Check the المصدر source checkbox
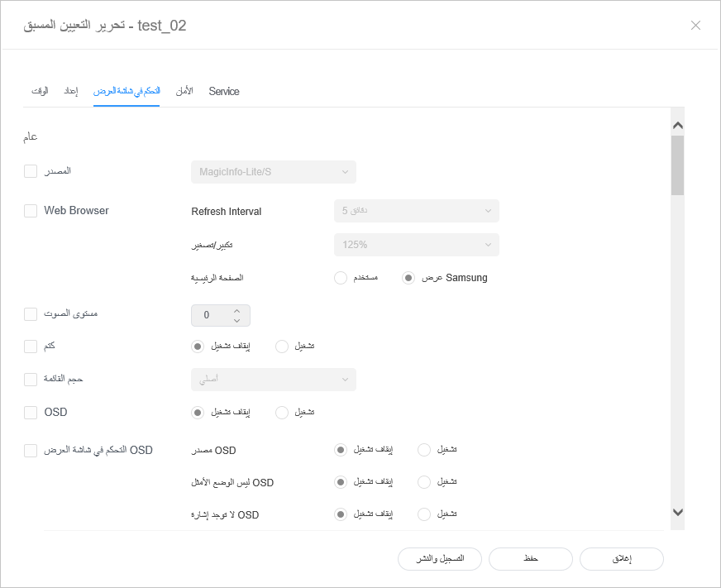The height and width of the screenshot is (588, 721). (x=31, y=171)
